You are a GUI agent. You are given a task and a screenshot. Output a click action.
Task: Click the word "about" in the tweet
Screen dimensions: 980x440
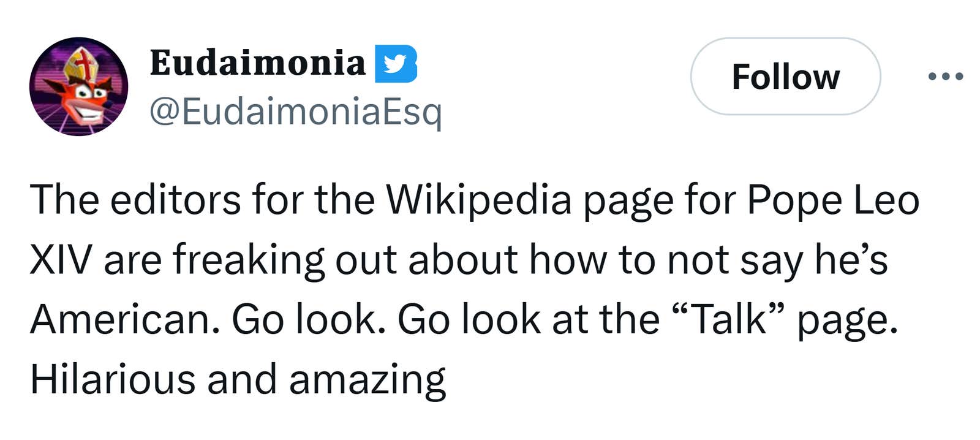pos(463,259)
